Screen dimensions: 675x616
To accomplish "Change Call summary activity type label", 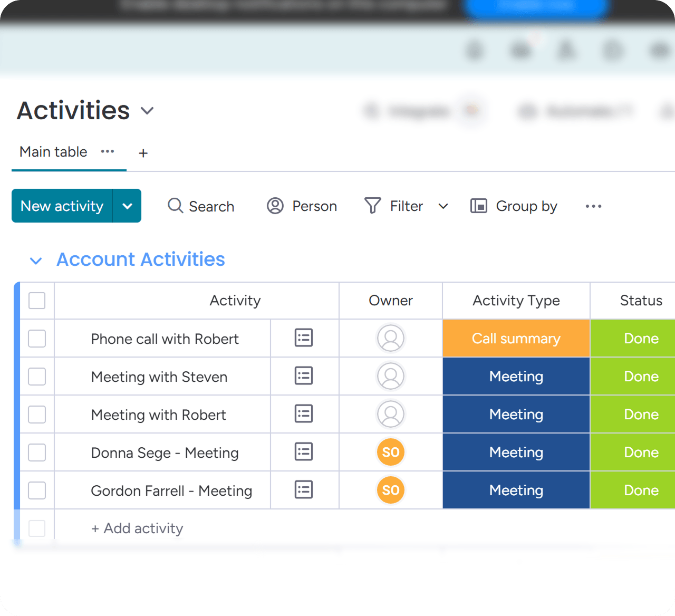I will 516,338.
